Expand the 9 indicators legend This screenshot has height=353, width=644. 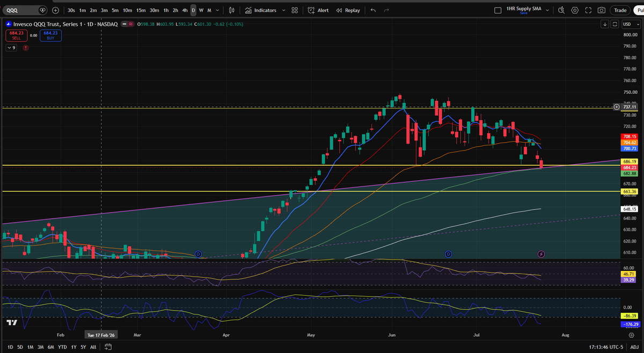(11, 48)
